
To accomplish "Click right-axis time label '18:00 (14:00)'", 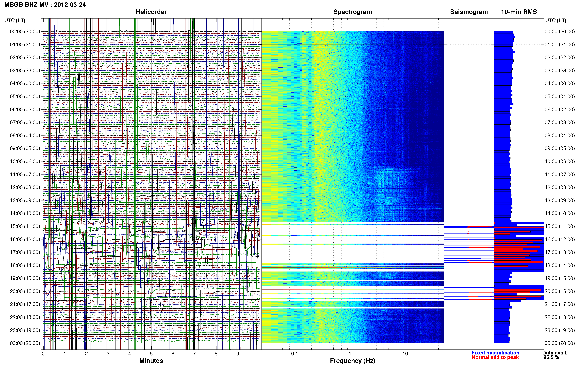I will [560, 265].
